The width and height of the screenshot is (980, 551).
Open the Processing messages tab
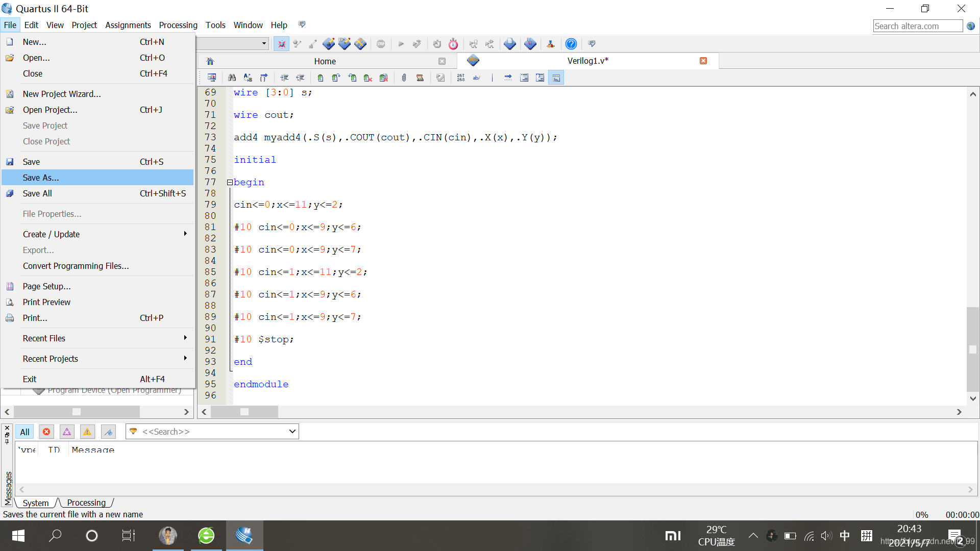point(86,503)
